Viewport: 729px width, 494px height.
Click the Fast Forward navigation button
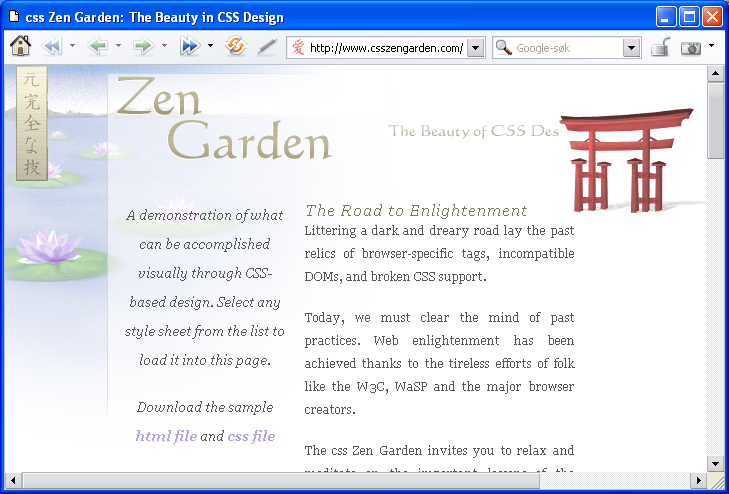[x=190, y=46]
